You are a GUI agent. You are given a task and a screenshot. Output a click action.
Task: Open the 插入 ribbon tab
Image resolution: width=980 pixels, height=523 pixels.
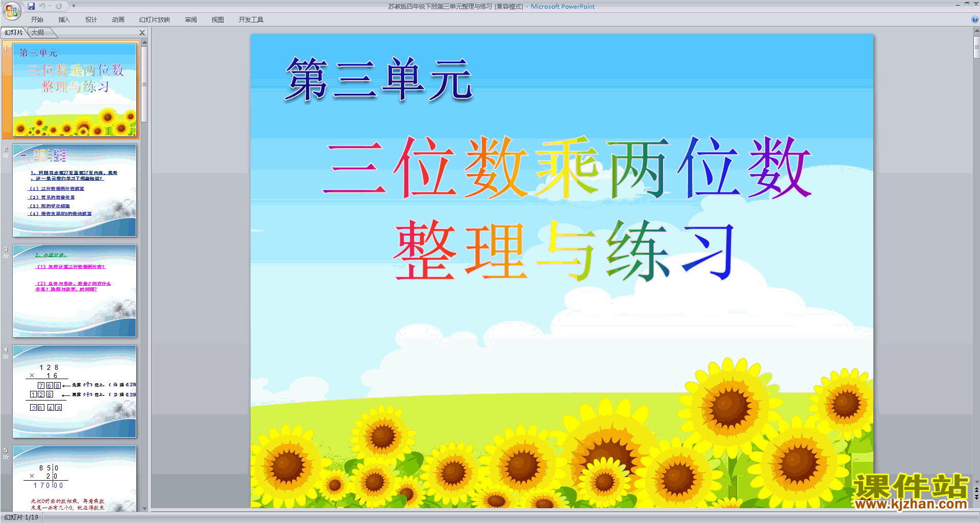coord(64,20)
